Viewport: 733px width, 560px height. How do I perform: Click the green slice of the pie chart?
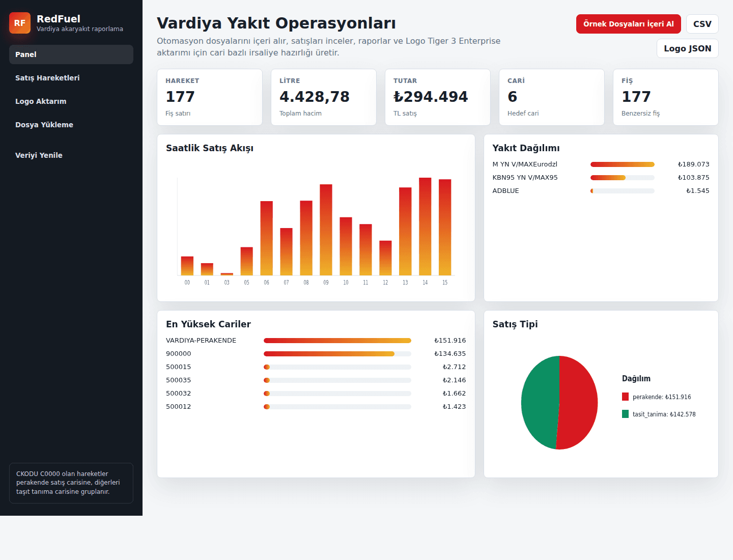pyautogui.click(x=540, y=402)
